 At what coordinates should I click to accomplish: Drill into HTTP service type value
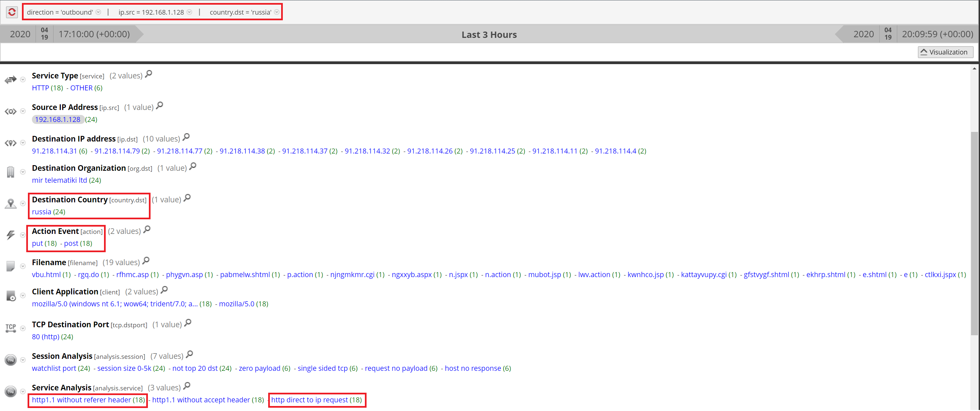coord(40,88)
